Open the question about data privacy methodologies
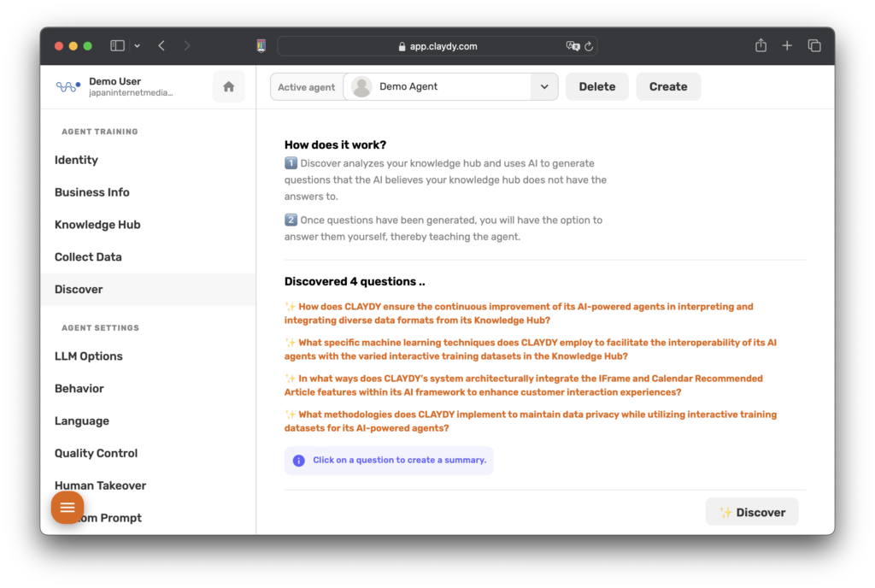This screenshot has height=588, width=875. 530,421
